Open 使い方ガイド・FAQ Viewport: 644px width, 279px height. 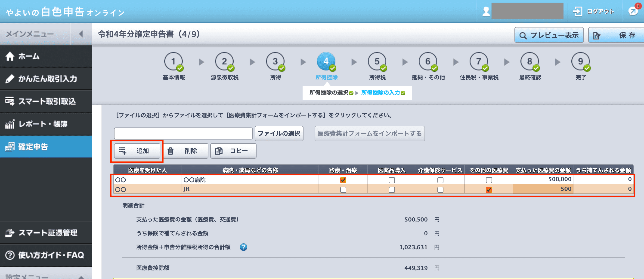click(x=46, y=255)
